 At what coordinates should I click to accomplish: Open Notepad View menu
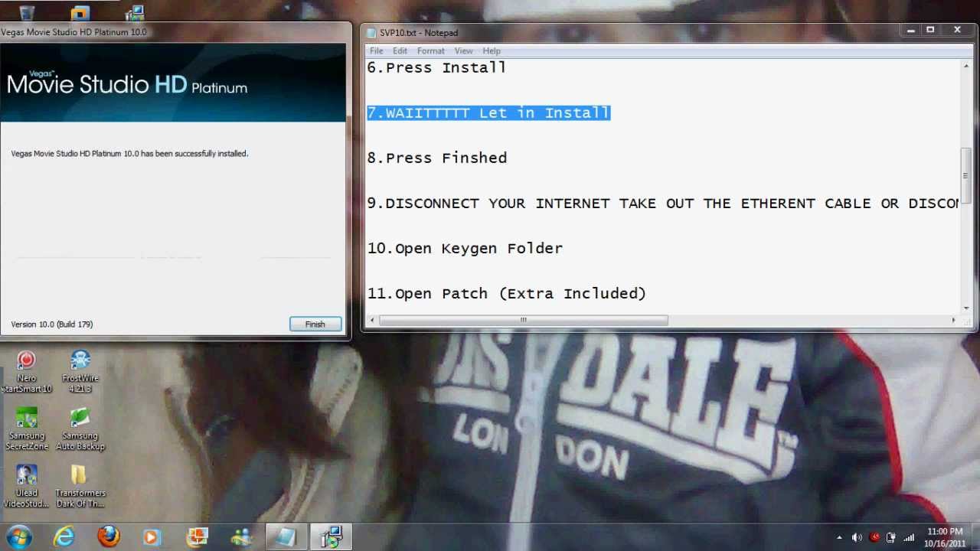coord(463,51)
